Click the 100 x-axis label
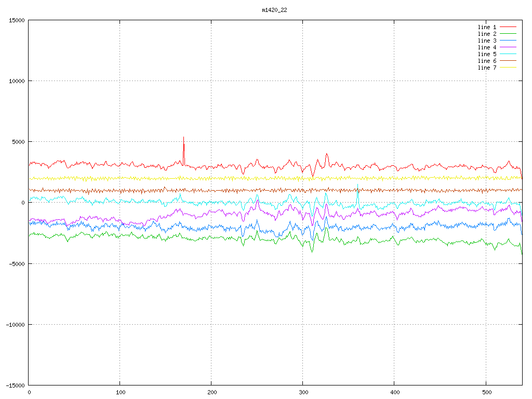 tap(121, 393)
